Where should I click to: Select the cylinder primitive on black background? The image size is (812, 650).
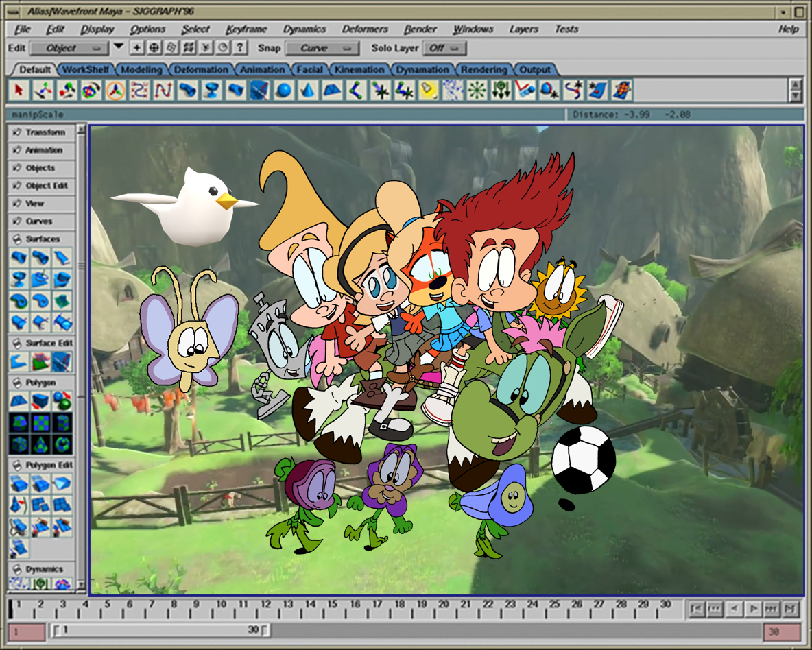coord(62,422)
